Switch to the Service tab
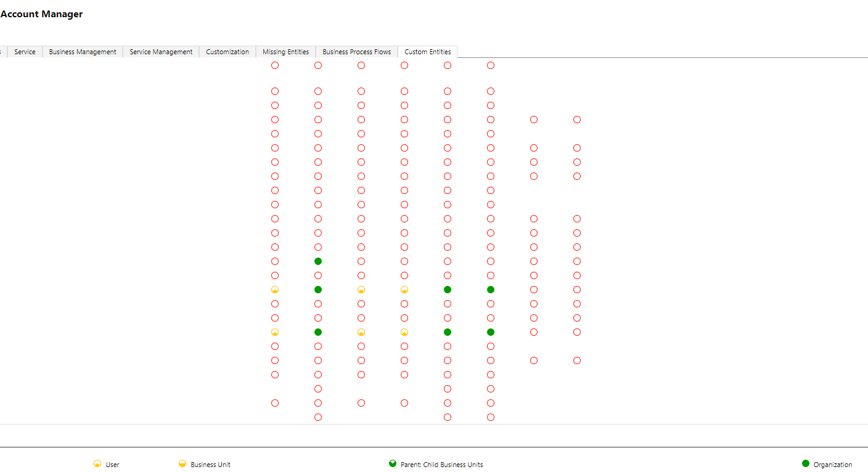This screenshot has height=472, width=868. 25,52
